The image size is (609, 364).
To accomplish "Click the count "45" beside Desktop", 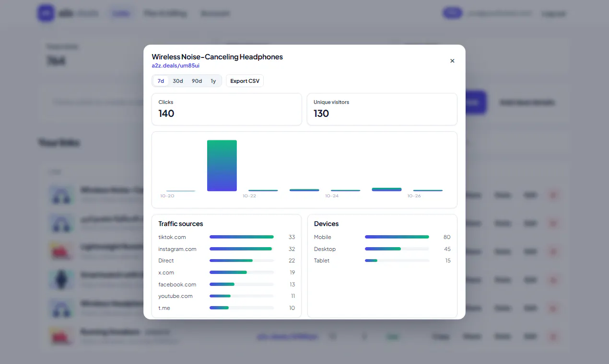I will coord(447,249).
